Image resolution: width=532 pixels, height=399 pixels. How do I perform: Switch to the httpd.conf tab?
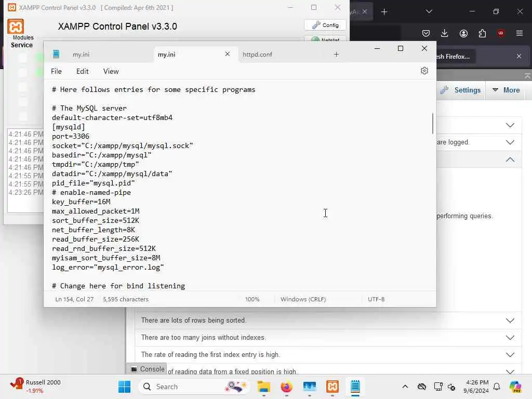click(x=257, y=54)
